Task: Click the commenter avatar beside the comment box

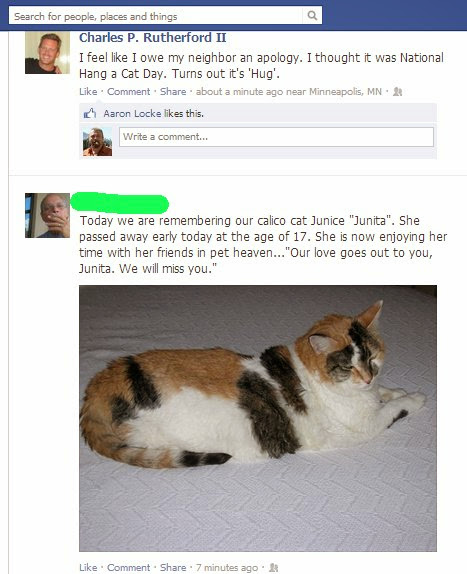Action: (97, 142)
